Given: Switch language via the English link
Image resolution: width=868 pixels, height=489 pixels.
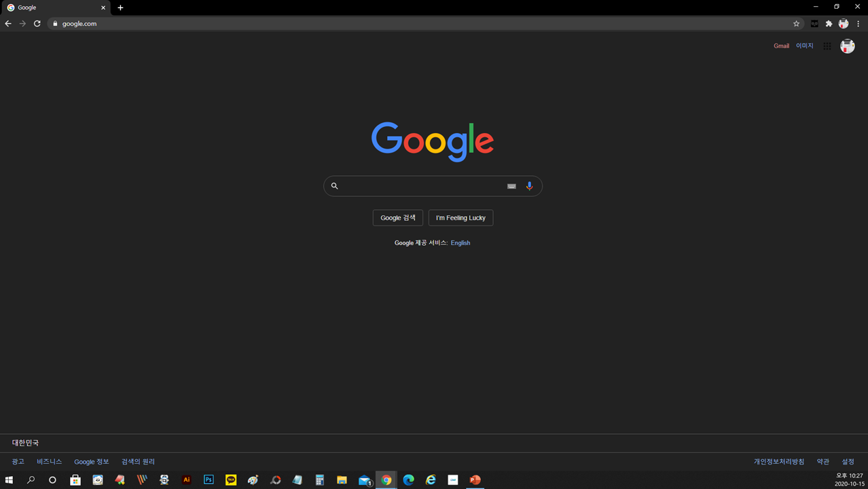Looking at the screenshot, I should coord(460,243).
